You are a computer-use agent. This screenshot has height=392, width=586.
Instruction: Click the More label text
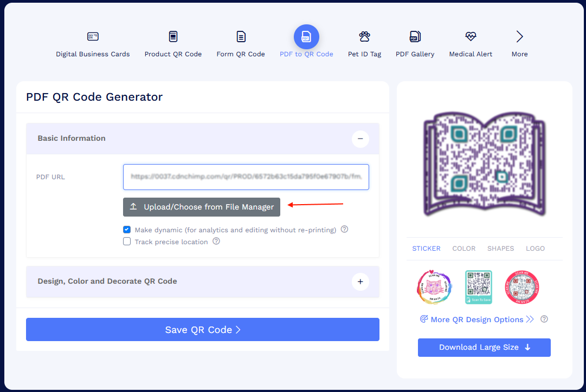[519, 54]
